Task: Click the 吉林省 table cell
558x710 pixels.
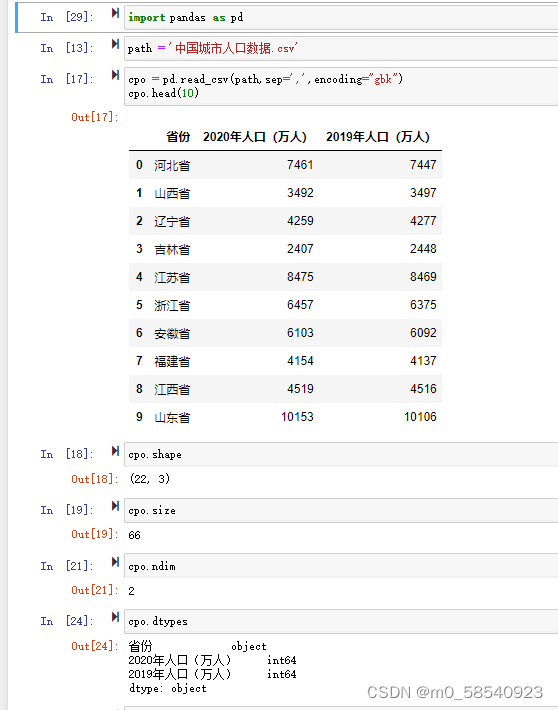Action: point(172,249)
